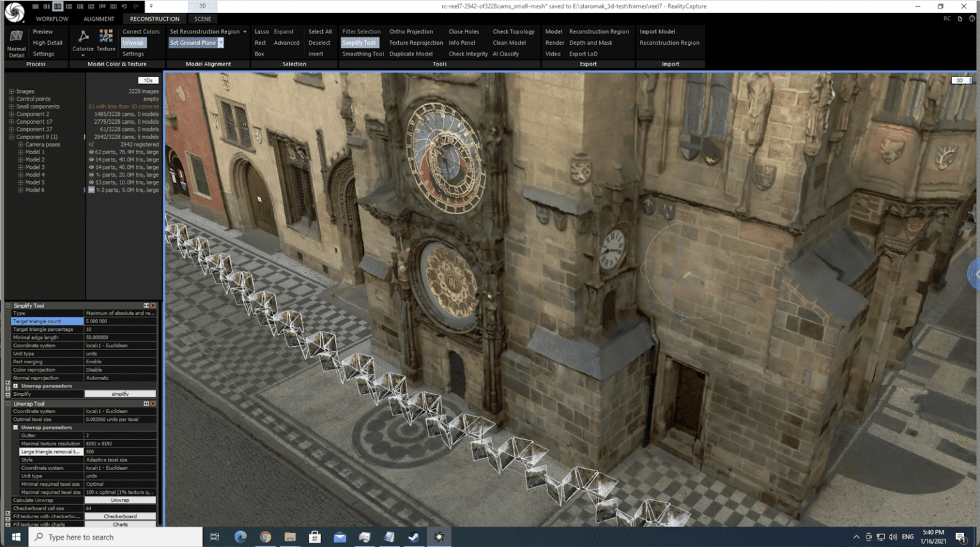Collapse the Component 9 (1) tree item

point(10,136)
